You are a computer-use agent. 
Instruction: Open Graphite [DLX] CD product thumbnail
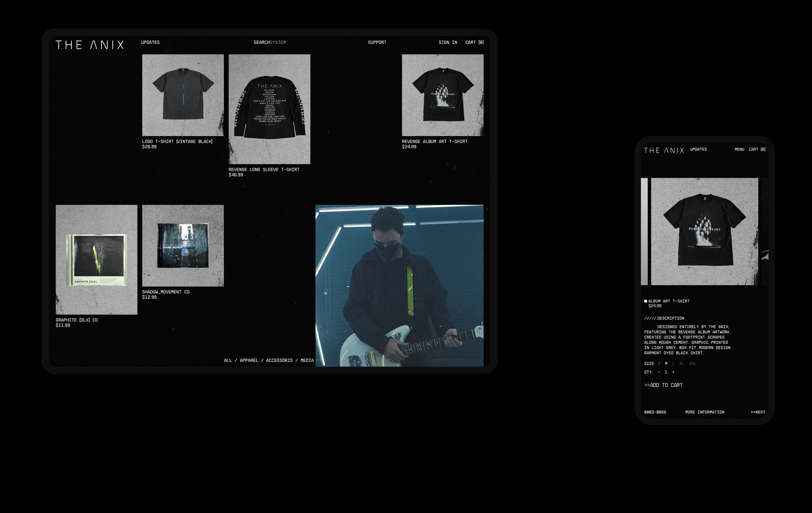(97, 259)
